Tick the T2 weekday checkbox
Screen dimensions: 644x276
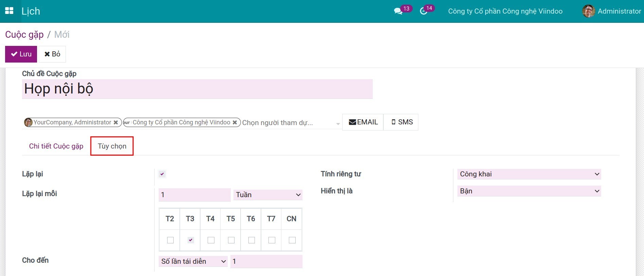tap(170, 240)
